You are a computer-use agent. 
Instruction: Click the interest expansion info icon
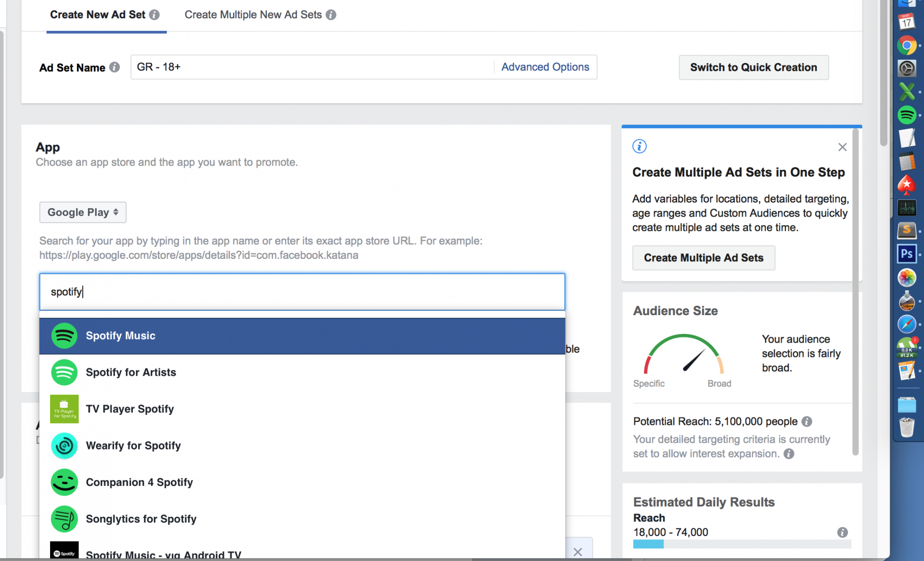click(x=789, y=454)
